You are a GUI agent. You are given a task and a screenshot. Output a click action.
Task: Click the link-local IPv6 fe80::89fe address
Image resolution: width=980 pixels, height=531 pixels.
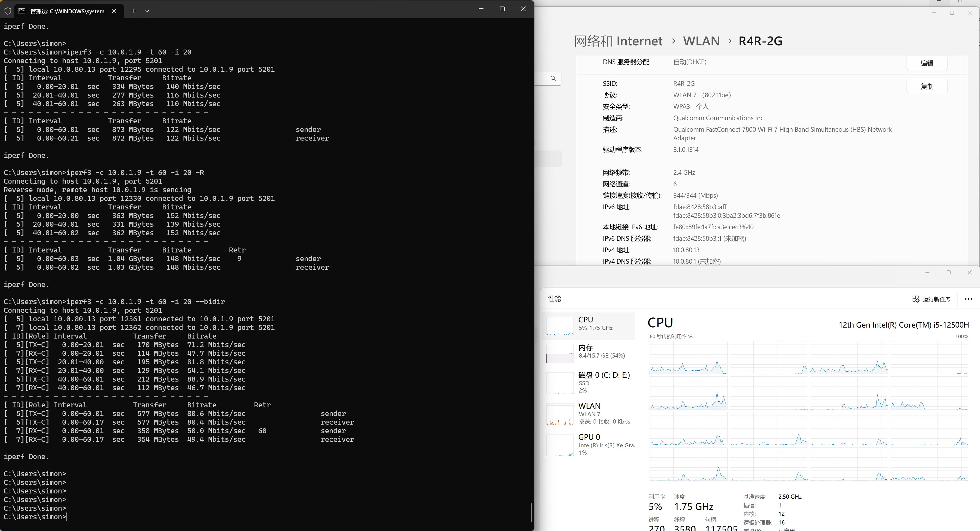pyautogui.click(x=713, y=227)
